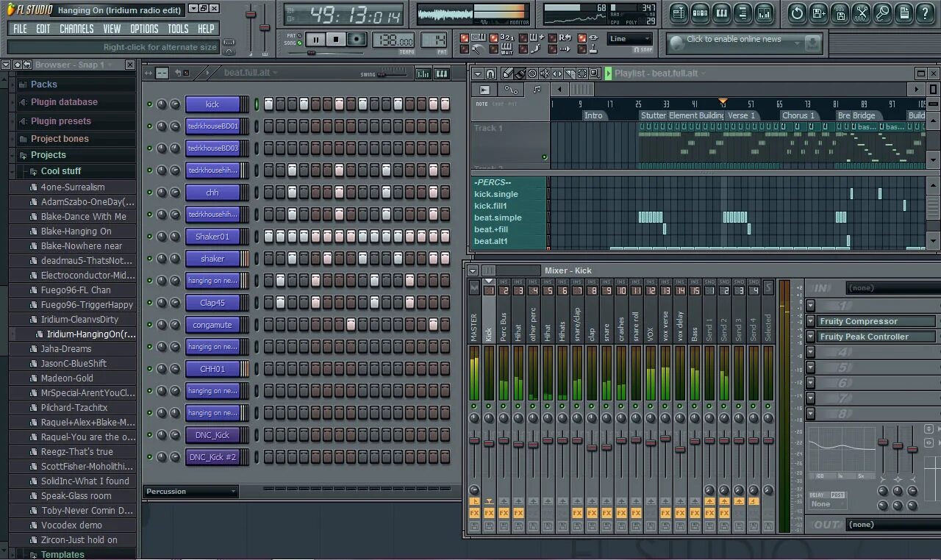Mute the Bass mixer track LED
Image resolution: width=941 pixels, height=560 pixels.
pos(695,406)
